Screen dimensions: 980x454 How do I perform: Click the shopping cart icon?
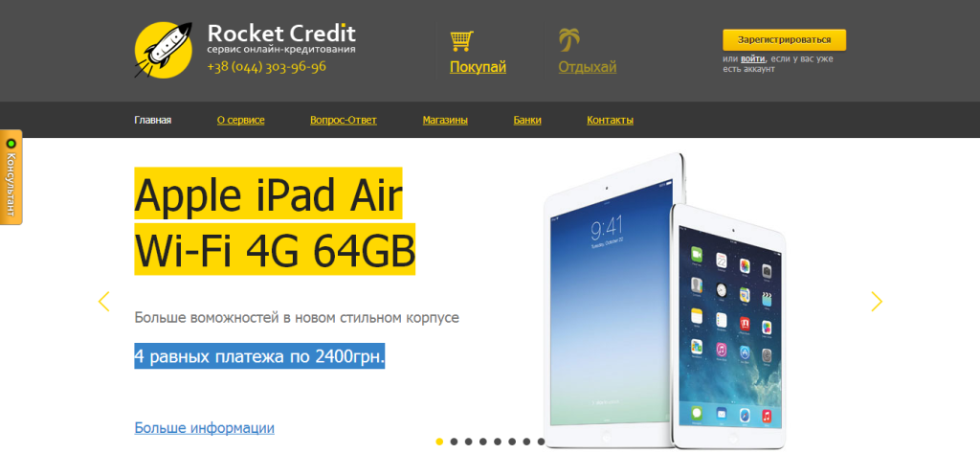pyautogui.click(x=462, y=40)
